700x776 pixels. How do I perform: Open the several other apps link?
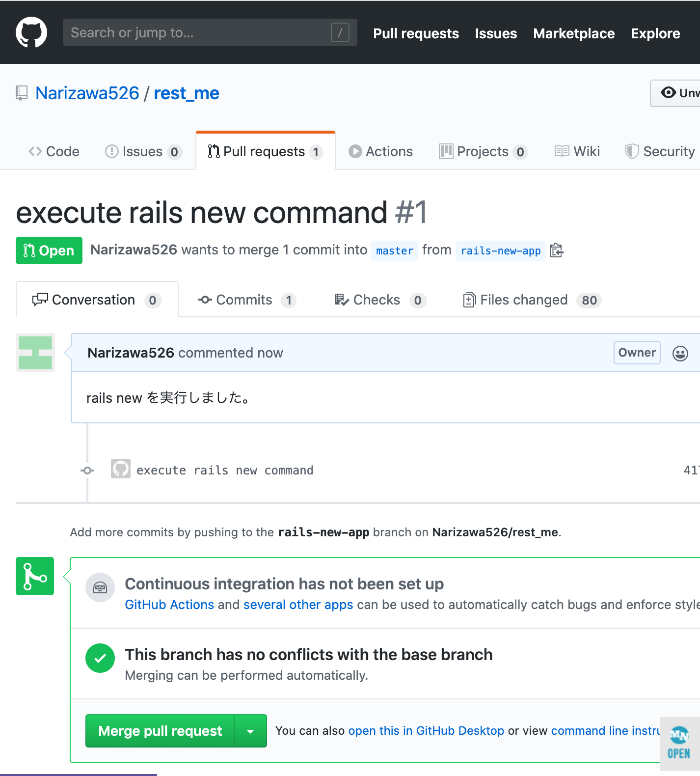pos(298,605)
